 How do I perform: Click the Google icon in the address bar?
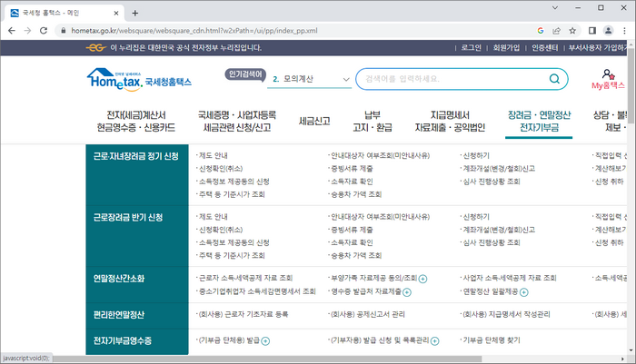point(541,31)
